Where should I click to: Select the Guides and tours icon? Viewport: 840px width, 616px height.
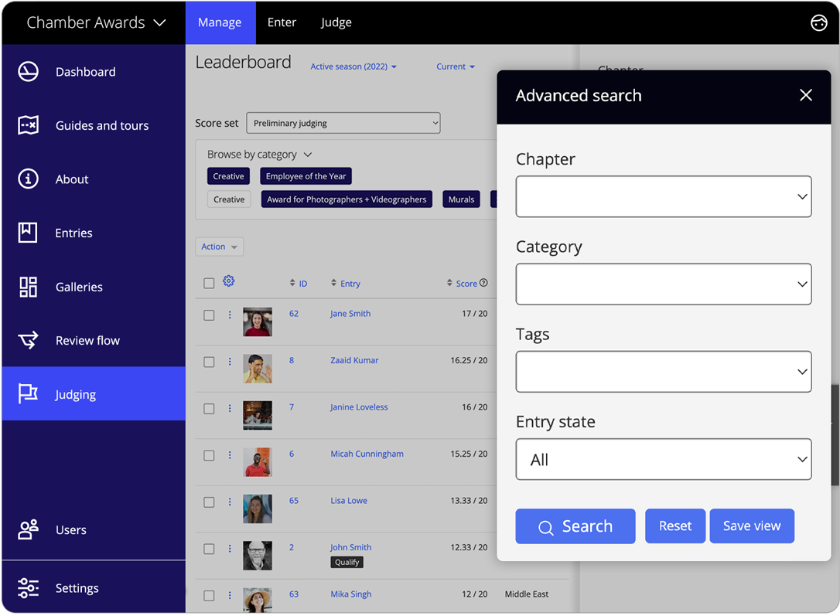(x=28, y=125)
